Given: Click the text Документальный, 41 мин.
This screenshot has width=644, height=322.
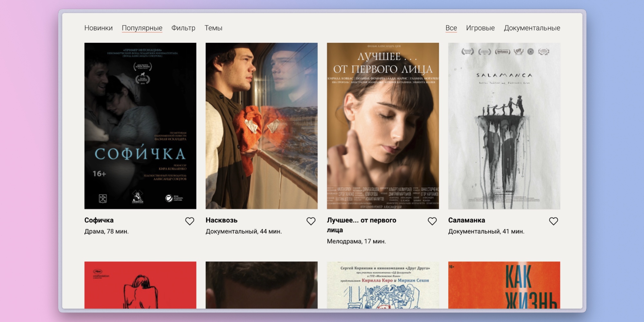Looking at the screenshot, I should [x=486, y=232].
